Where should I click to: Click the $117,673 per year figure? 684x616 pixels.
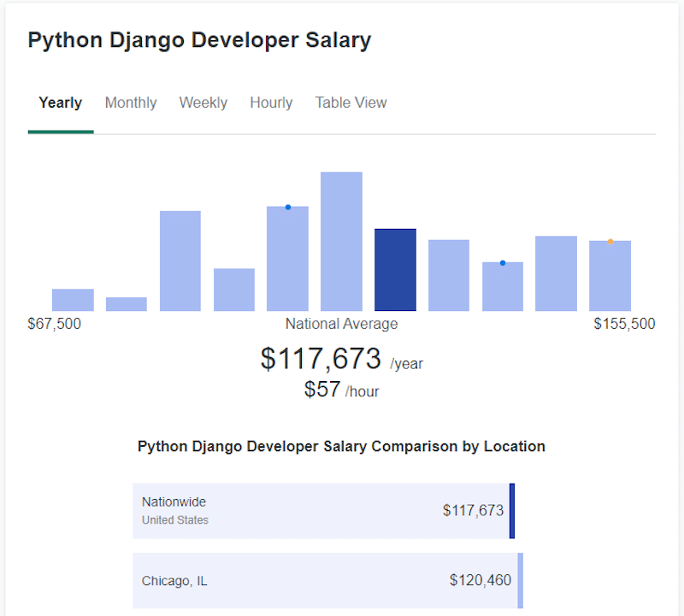click(322, 359)
